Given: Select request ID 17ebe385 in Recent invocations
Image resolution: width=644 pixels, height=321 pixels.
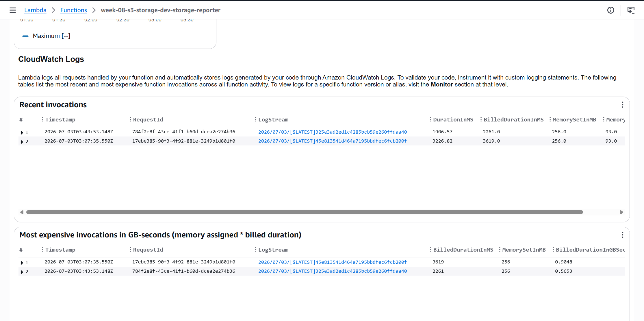Looking at the screenshot, I should pyautogui.click(x=184, y=141).
